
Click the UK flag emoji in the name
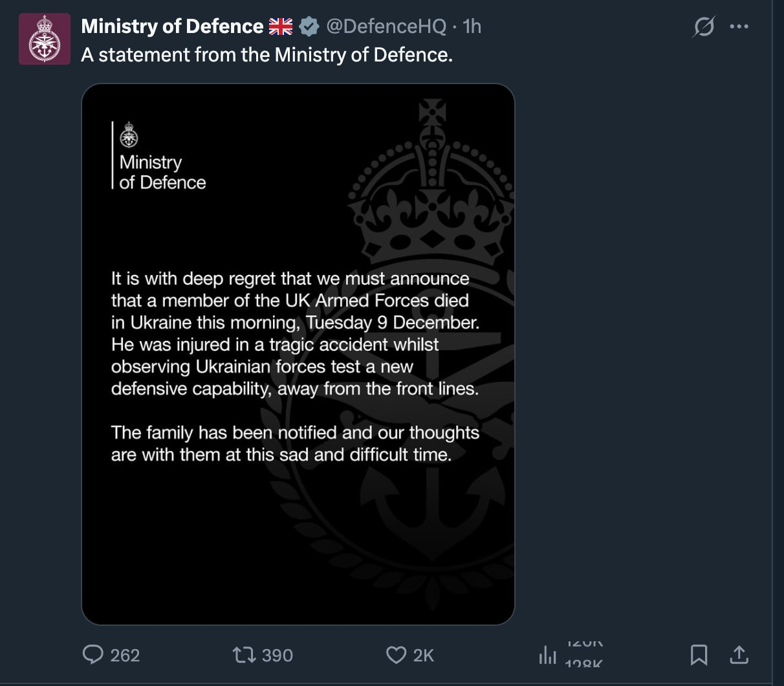(x=281, y=27)
